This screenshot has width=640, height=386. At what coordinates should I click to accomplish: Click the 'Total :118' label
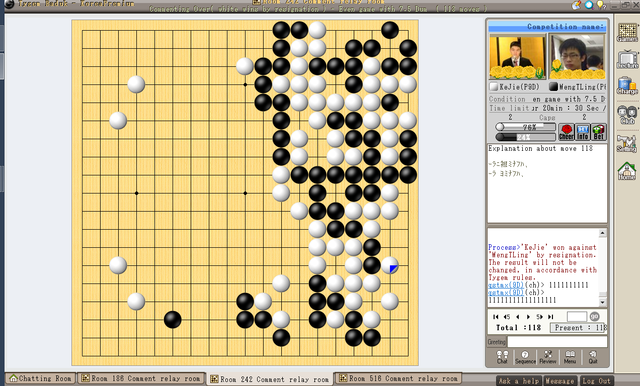coord(518,328)
